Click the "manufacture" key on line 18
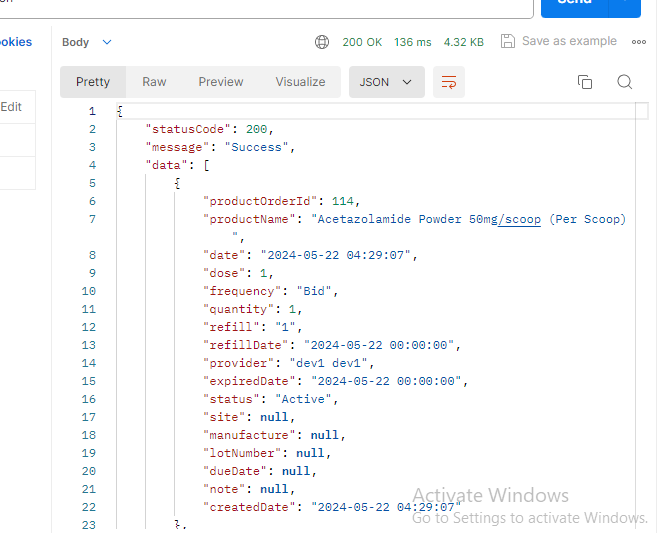This screenshot has width=672, height=533. 249,435
